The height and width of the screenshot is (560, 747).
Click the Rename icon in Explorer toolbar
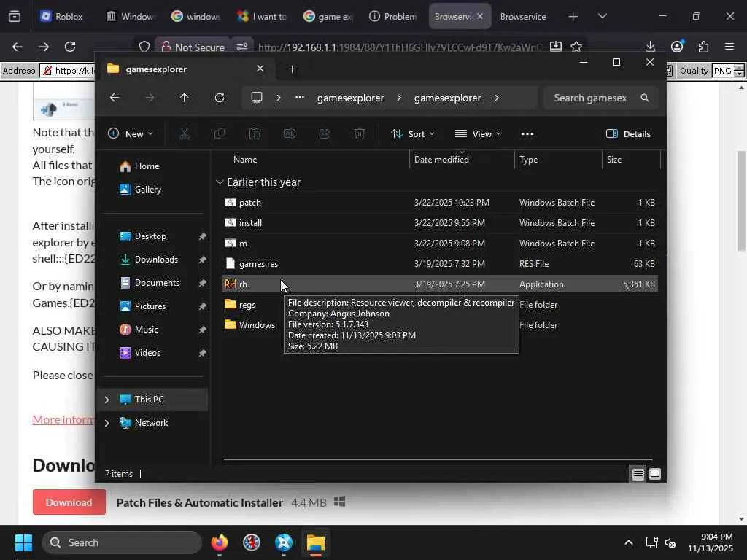pyautogui.click(x=290, y=134)
